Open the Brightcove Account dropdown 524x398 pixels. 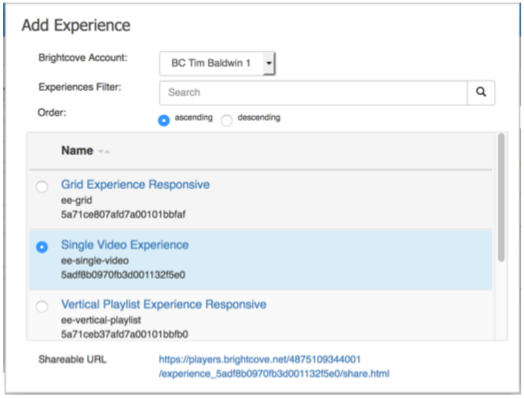[217, 63]
